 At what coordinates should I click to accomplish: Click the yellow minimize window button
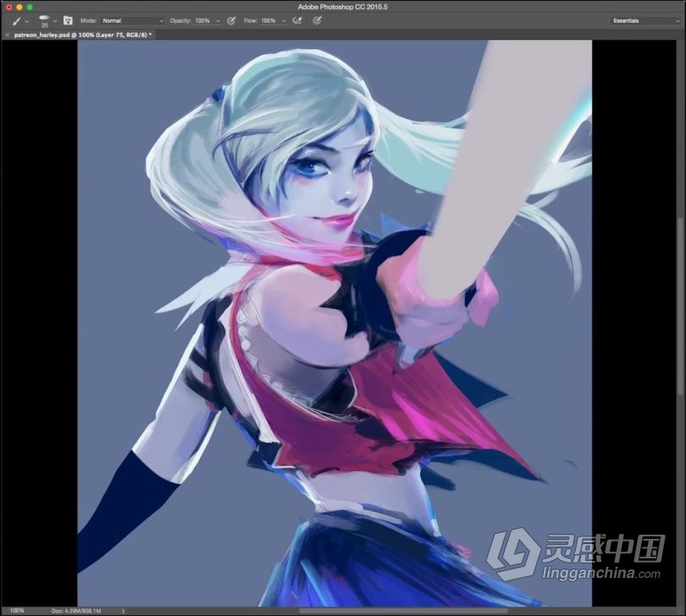click(19, 7)
